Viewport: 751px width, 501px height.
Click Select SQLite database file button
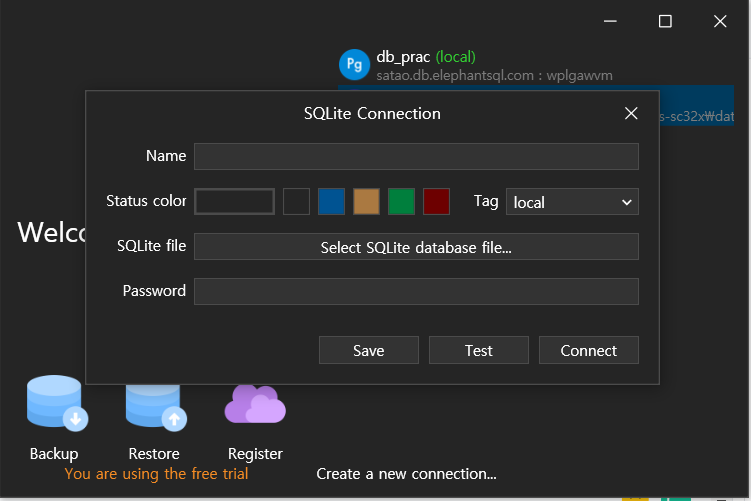[x=416, y=247]
